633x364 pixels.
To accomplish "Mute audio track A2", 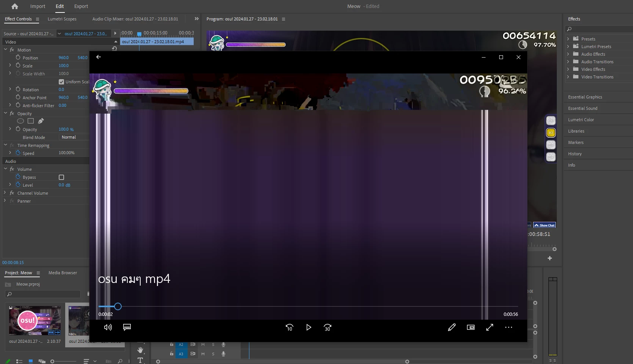I will coord(203,344).
